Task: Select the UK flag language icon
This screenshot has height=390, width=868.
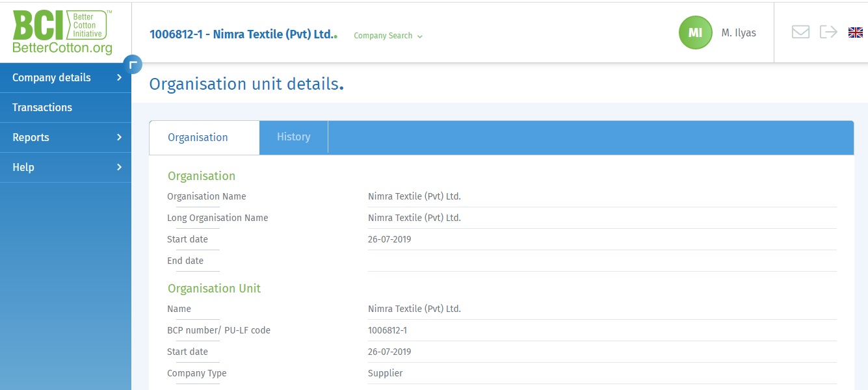Action: tap(856, 32)
